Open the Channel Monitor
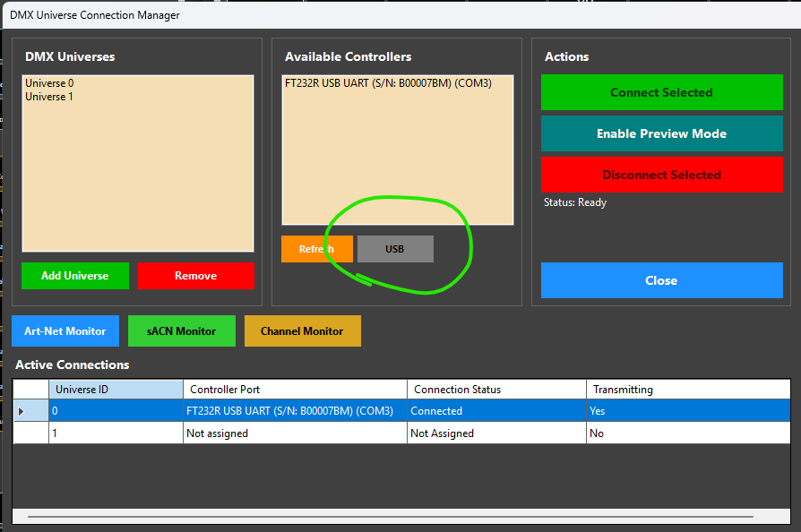Viewport: 801px width, 532px height. click(302, 330)
